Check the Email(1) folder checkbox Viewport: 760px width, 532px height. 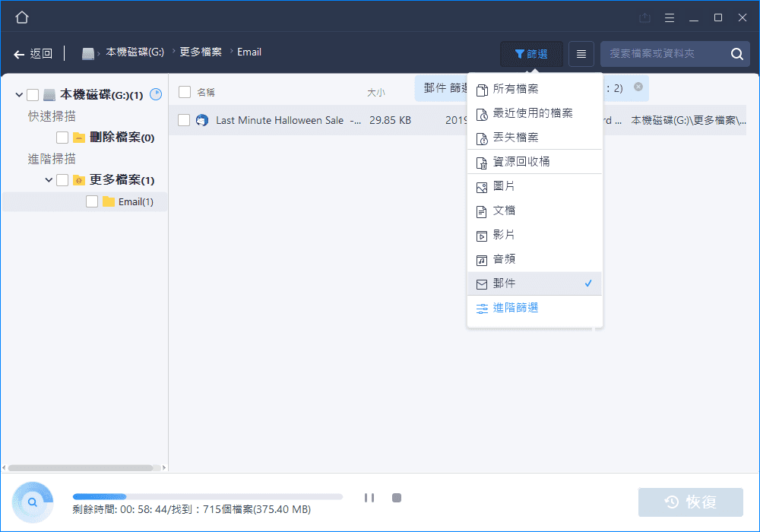point(92,201)
